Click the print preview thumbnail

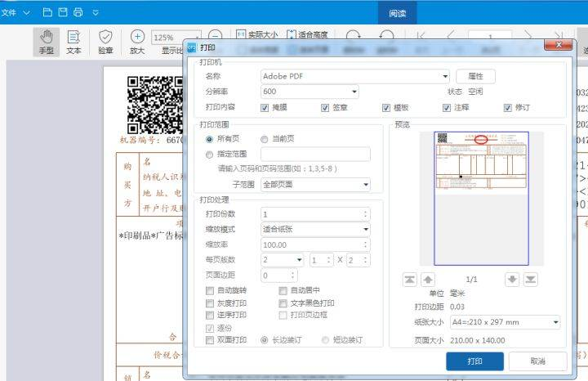pyautogui.click(x=482, y=199)
